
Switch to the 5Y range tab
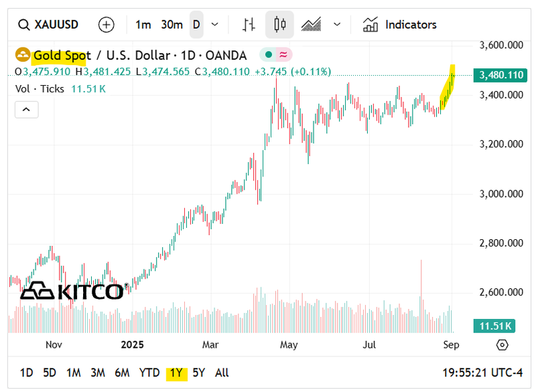tap(198, 373)
